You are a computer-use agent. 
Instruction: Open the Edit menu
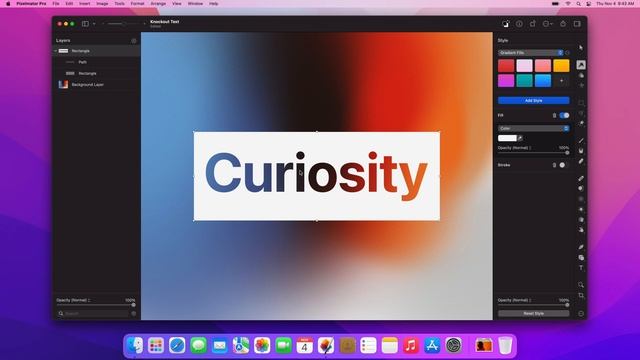69,4
